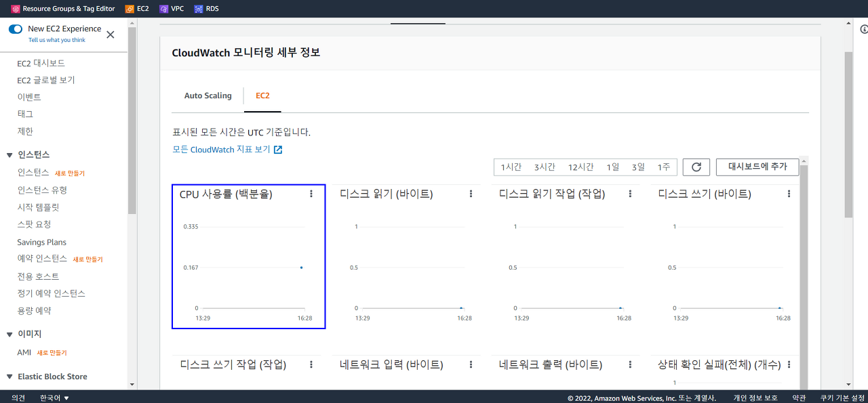This screenshot has height=403, width=868.
Task: Open options menu for 디스크 읽기 (바이트) graph
Action: click(471, 194)
